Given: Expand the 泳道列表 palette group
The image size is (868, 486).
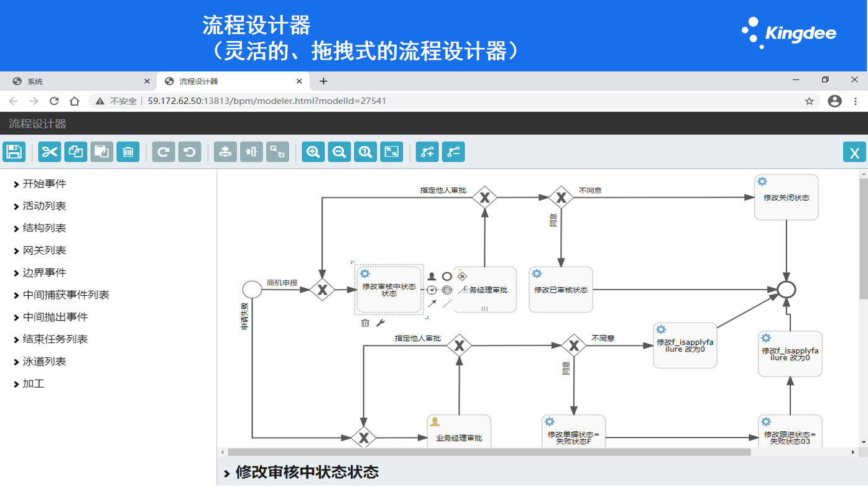Looking at the screenshot, I should (44, 362).
